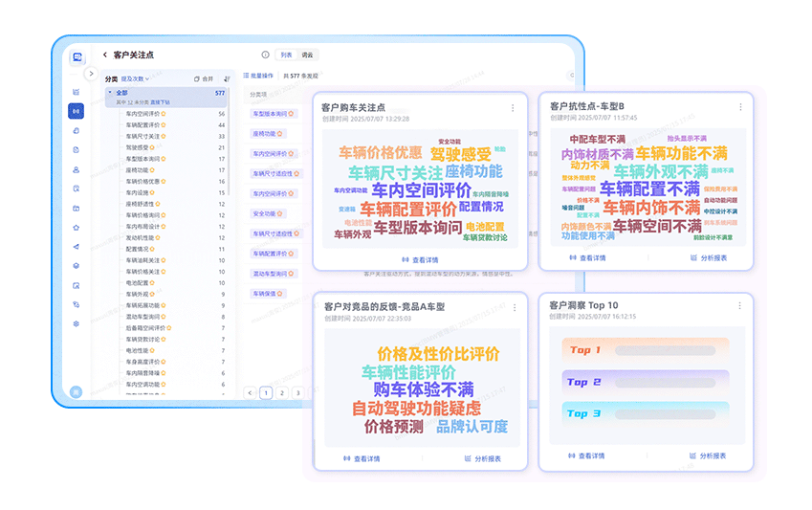This screenshot has width=812, height=510.
Task: Select 车内空间评价 in the category tree
Action: [x=145, y=113]
